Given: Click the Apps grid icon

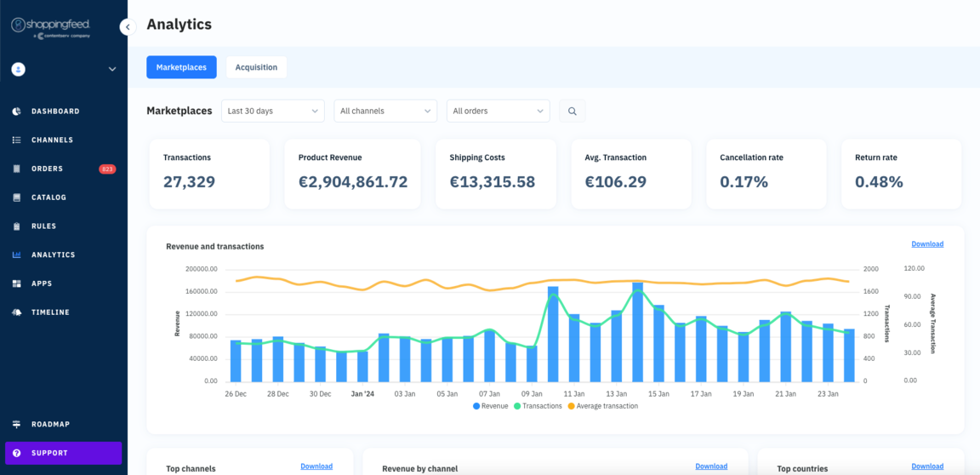Looking at the screenshot, I should click(17, 283).
